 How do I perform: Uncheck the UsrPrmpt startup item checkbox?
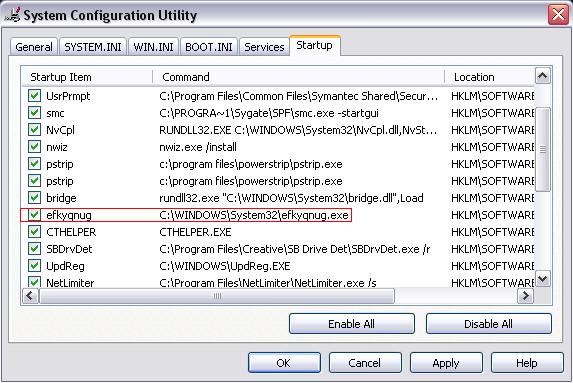34,96
